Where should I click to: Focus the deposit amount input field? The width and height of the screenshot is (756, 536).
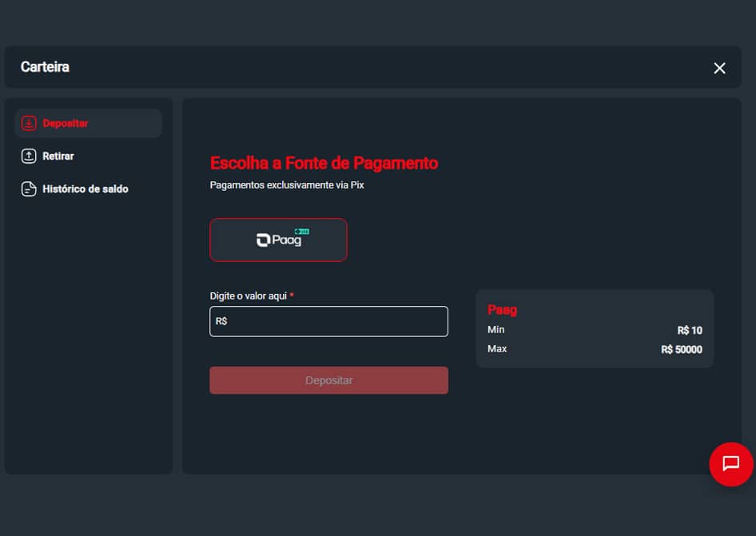[x=336, y=321]
